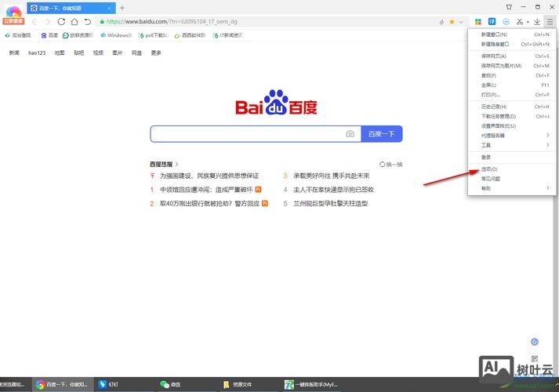559x392 pixels.
Task: Open the skin (shirt) icon in the title bar
Action: pyautogui.click(x=509, y=7)
